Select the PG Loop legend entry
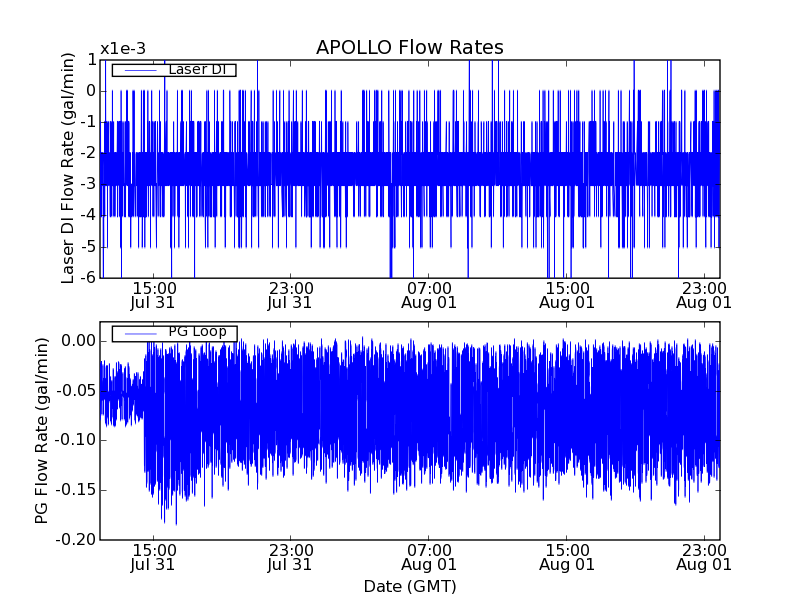The height and width of the screenshot is (600, 800). pyautogui.click(x=196, y=332)
